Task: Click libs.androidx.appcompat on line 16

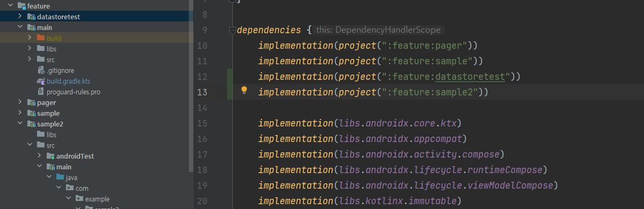Action: pyautogui.click(x=400, y=139)
